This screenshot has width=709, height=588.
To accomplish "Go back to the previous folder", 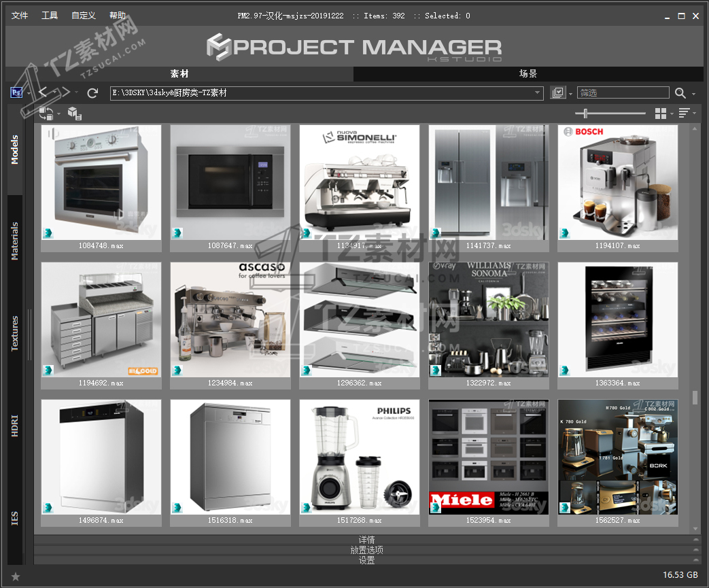I will click(43, 92).
